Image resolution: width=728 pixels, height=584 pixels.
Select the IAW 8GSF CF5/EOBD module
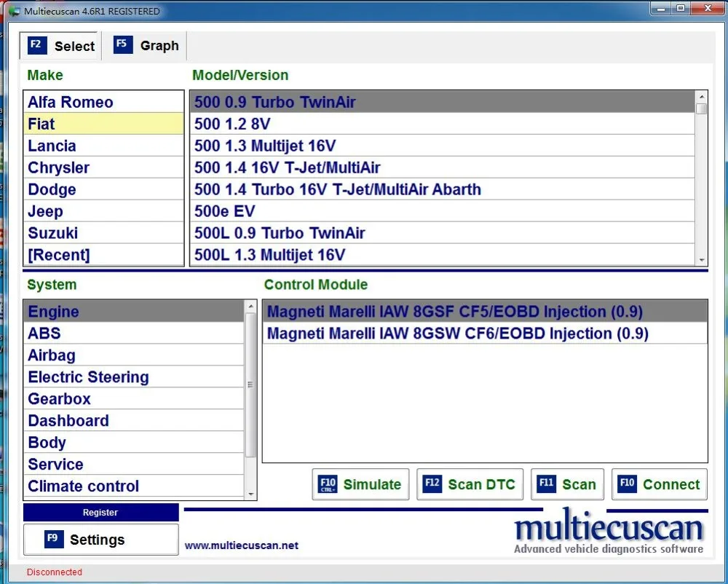point(485,312)
